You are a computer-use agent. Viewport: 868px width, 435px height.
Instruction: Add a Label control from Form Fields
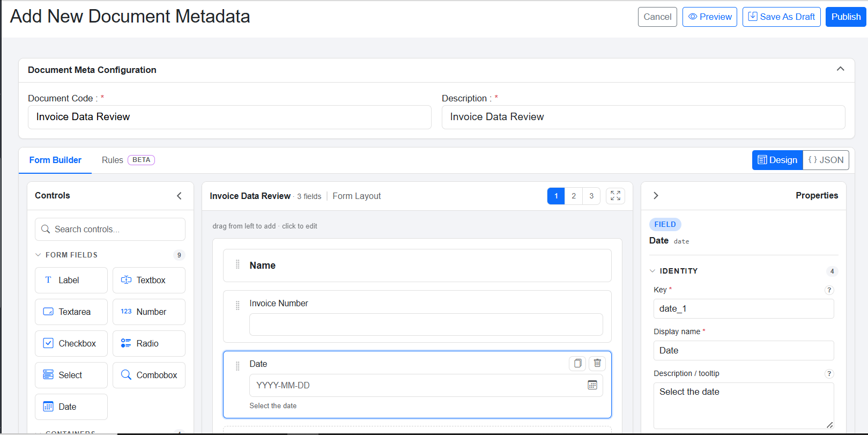pyautogui.click(x=71, y=280)
